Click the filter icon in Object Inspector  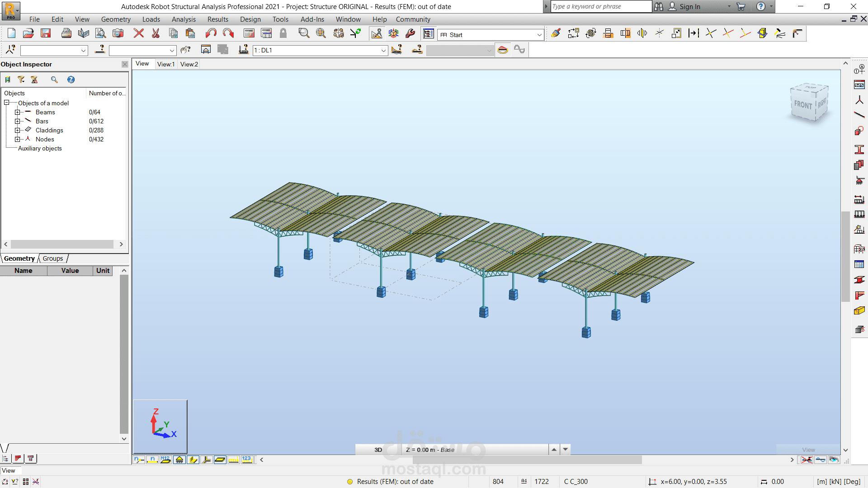point(21,80)
